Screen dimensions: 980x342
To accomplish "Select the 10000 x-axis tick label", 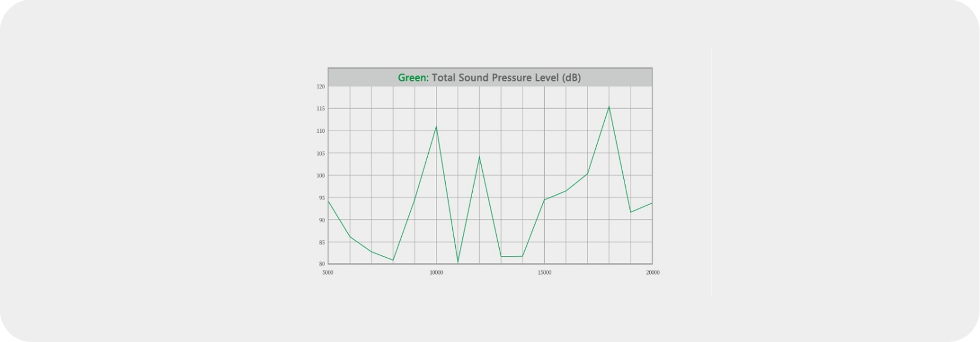I will [436, 273].
